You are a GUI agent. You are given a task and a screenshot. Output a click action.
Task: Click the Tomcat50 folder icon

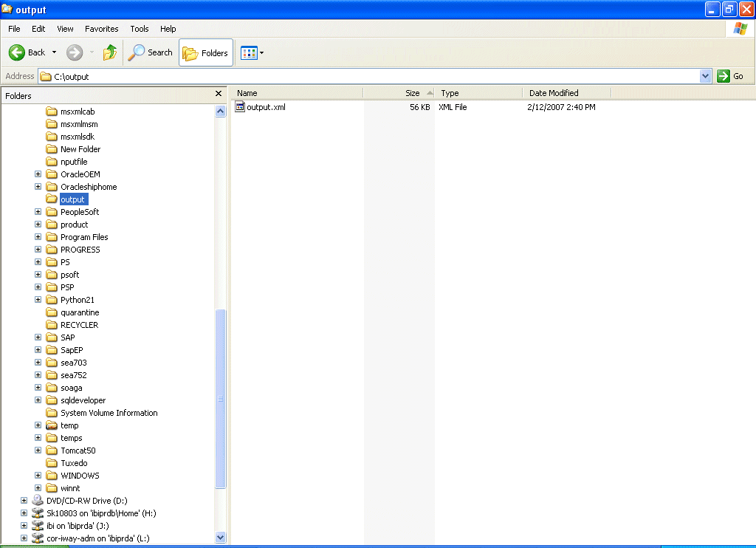tap(52, 450)
